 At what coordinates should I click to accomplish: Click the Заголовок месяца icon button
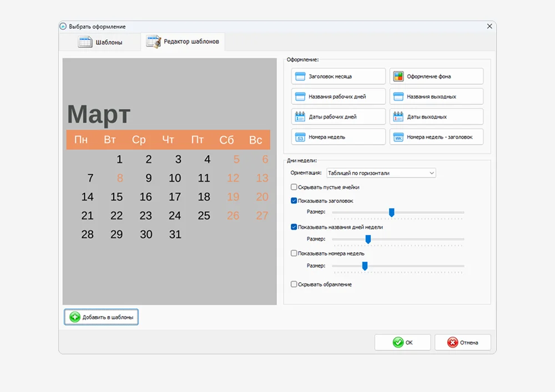coord(300,77)
